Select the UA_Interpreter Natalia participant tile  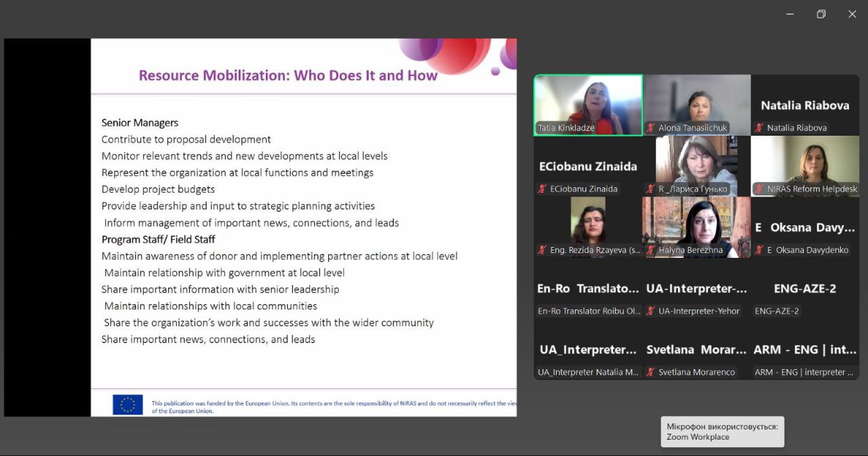tap(588, 349)
